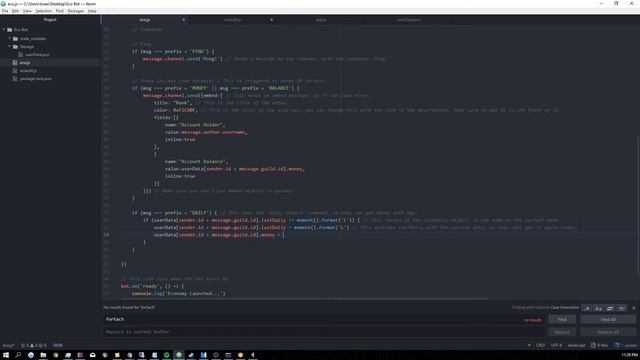Click the Replace All button
Screen dimensions: 640x360
(608, 332)
